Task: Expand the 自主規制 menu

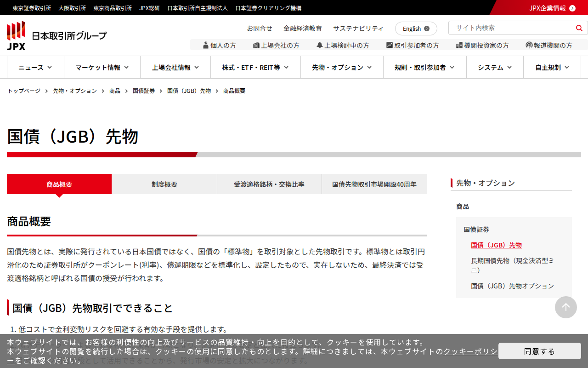Action: [x=552, y=68]
